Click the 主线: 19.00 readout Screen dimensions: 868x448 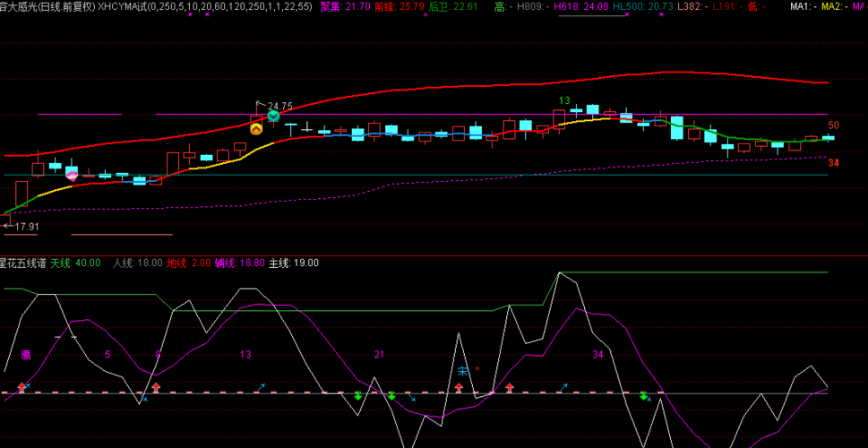(294, 263)
